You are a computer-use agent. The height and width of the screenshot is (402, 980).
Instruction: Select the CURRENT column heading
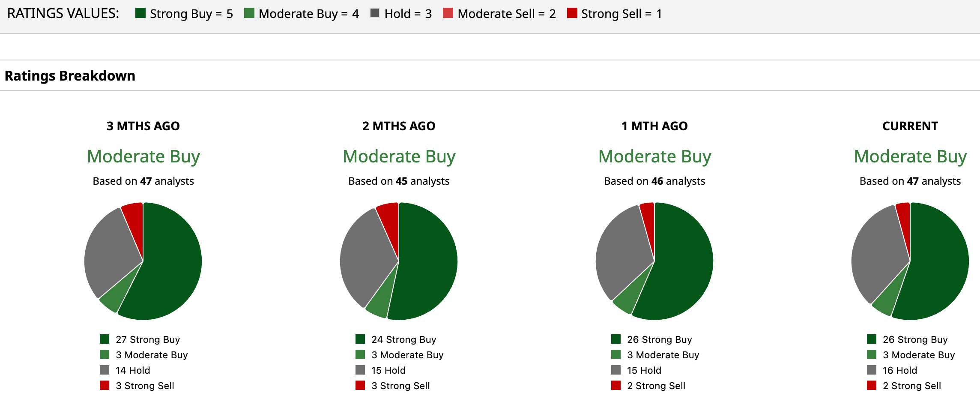tap(910, 126)
